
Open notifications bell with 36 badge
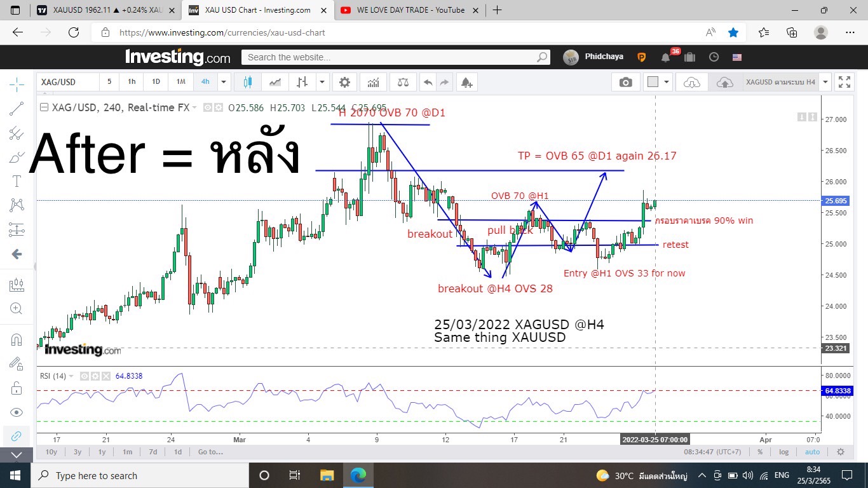(665, 57)
